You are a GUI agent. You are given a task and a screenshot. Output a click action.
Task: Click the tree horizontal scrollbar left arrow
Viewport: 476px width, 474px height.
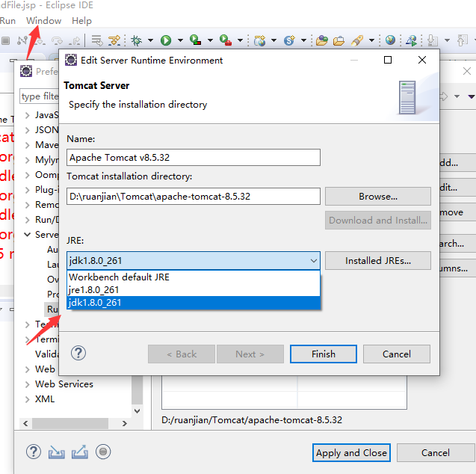coord(25,423)
